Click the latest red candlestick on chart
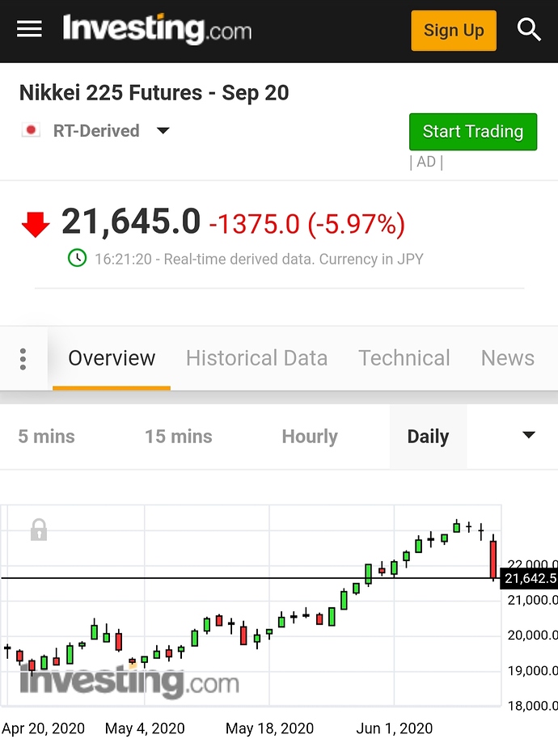 pyautogui.click(x=492, y=559)
